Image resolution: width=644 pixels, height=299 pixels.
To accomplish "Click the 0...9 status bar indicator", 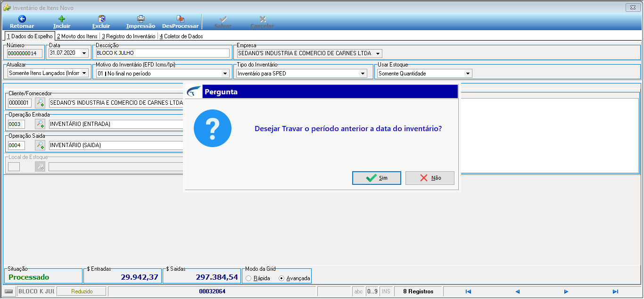I will click(x=372, y=291).
